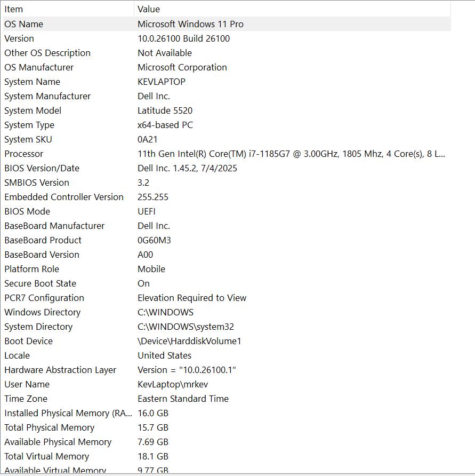Highlight the PCR7 Configuration row
475x476 pixels.
coord(44,298)
